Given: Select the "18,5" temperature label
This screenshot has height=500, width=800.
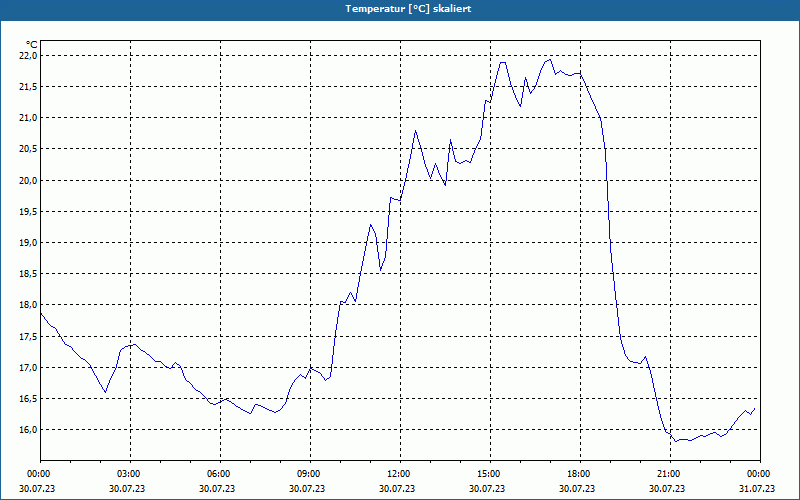Looking at the screenshot, I should point(29,274).
